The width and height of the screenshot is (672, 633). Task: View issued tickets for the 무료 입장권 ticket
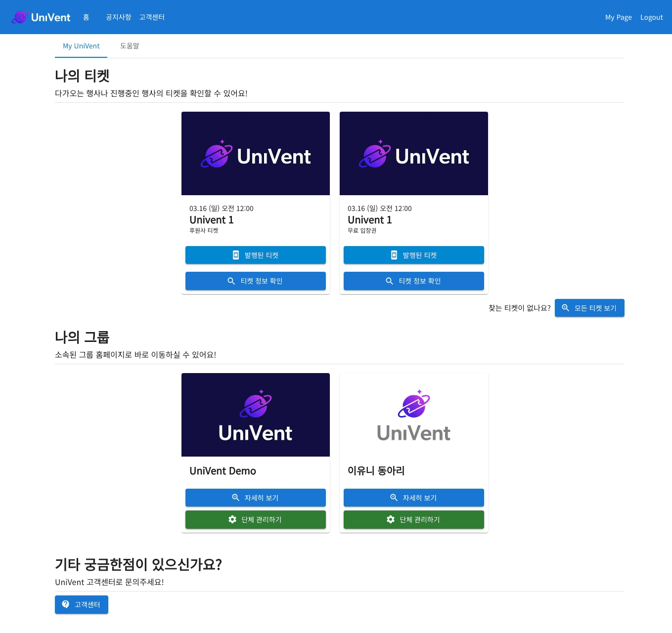pyautogui.click(x=414, y=255)
